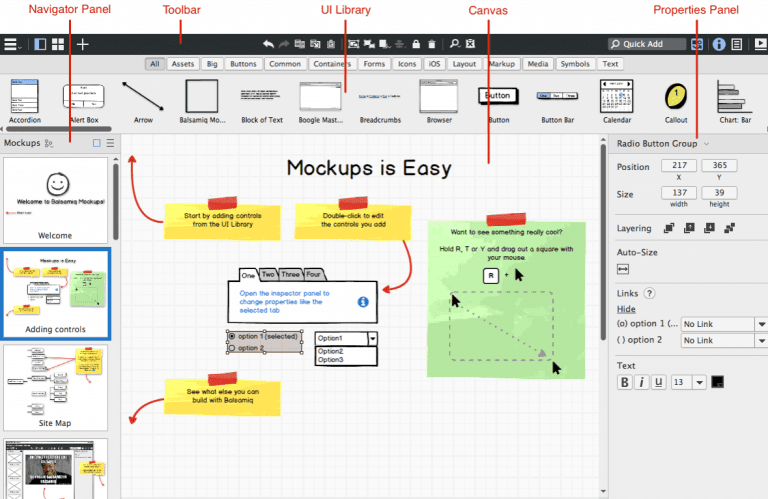
Task: Open the main hamburger menu
Action: (11, 44)
